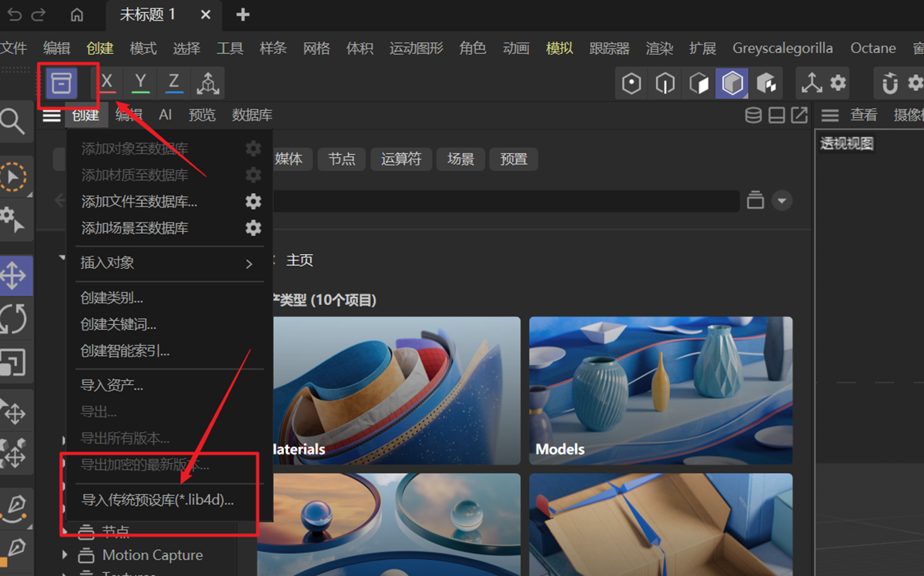
Task: Click the Home icon in title bar
Action: (x=77, y=15)
